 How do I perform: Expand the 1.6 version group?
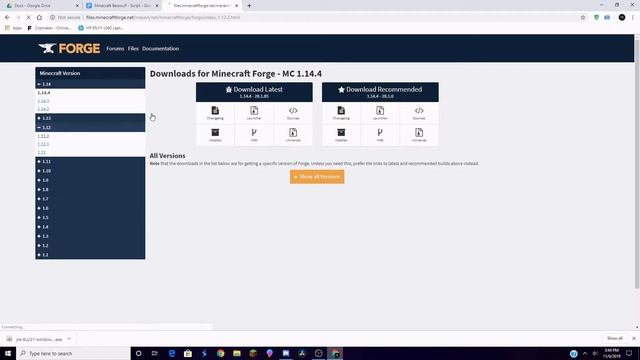tap(90, 208)
